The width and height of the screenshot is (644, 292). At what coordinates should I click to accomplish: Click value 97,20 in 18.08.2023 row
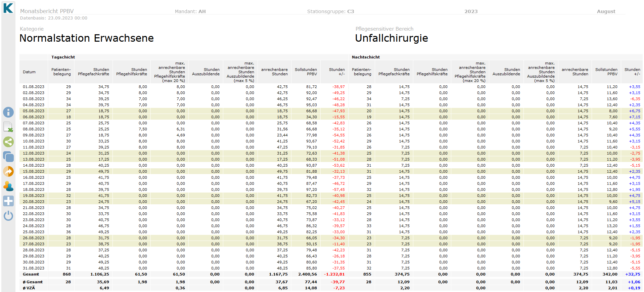point(311,190)
